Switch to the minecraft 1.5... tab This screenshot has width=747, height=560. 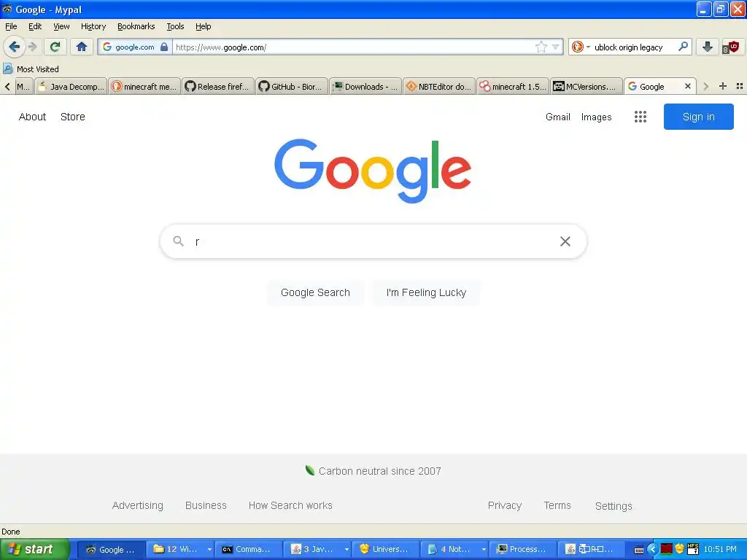tap(513, 86)
